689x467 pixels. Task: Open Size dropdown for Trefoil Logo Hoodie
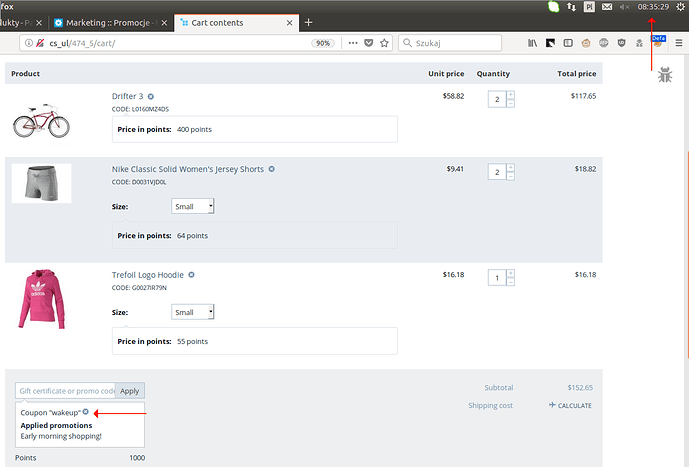click(192, 312)
